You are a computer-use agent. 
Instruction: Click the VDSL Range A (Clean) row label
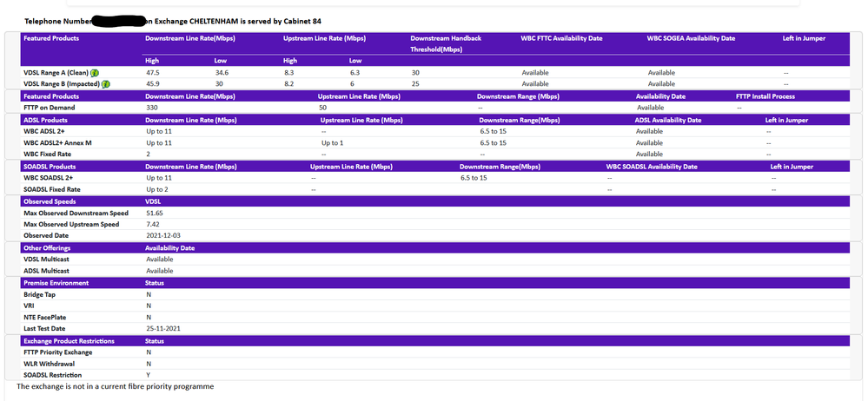coord(56,72)
